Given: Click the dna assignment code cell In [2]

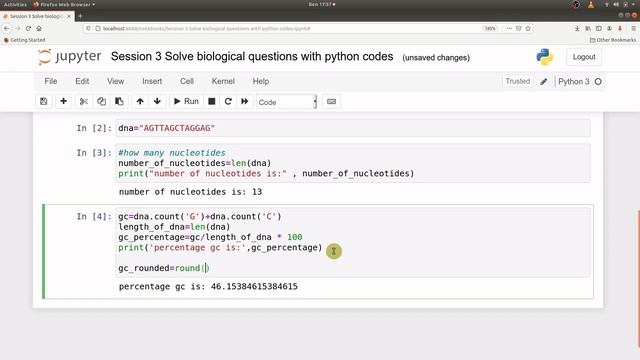Looking at the screenshot, I should click(353, 128).
